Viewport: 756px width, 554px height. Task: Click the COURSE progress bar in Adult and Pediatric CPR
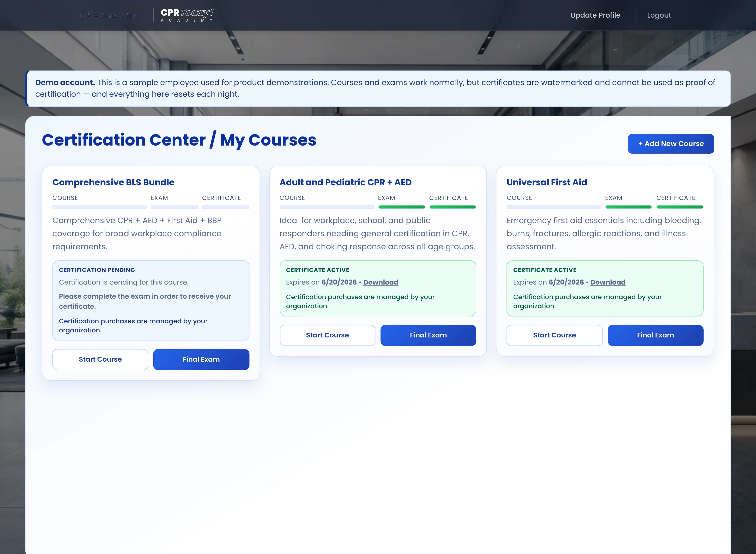coord(327,207)
